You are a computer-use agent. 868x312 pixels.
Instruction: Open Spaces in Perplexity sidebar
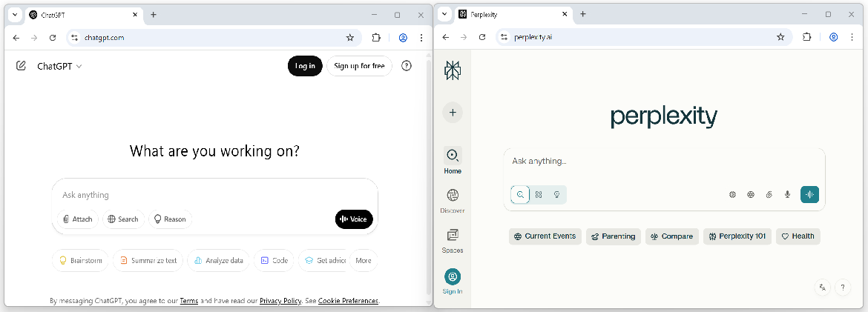(x=453, y=240)
